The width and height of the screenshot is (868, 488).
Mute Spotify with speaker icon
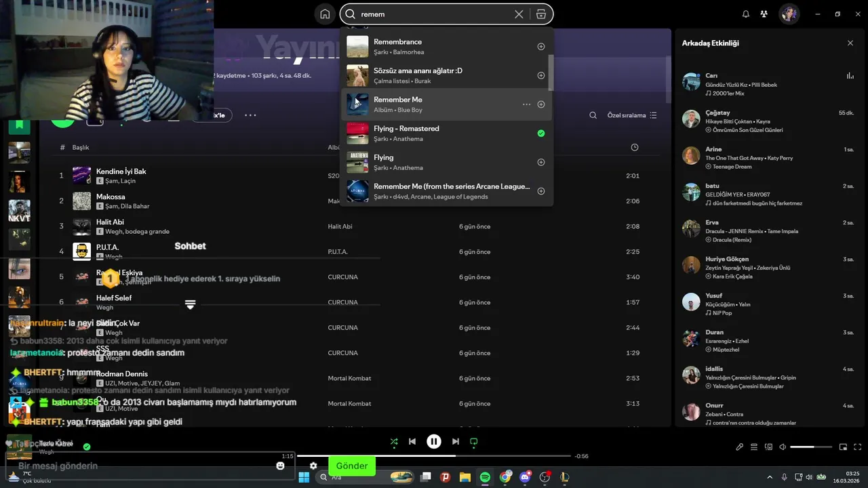coord(783,447)
